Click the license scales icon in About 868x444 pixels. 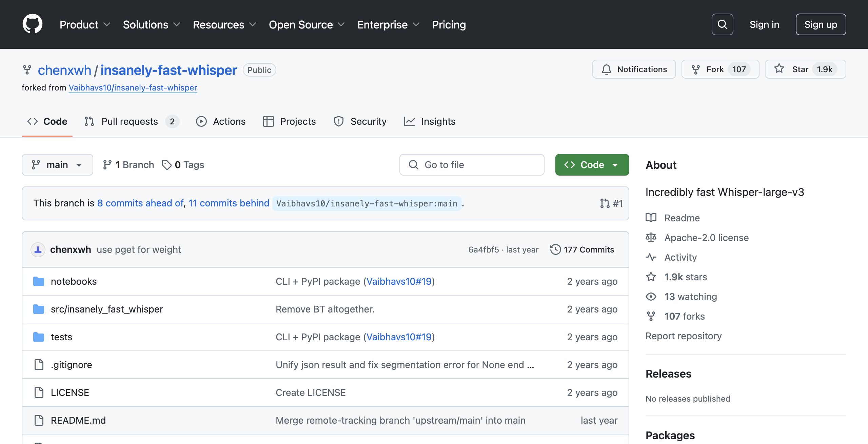[x=651, y=238]
